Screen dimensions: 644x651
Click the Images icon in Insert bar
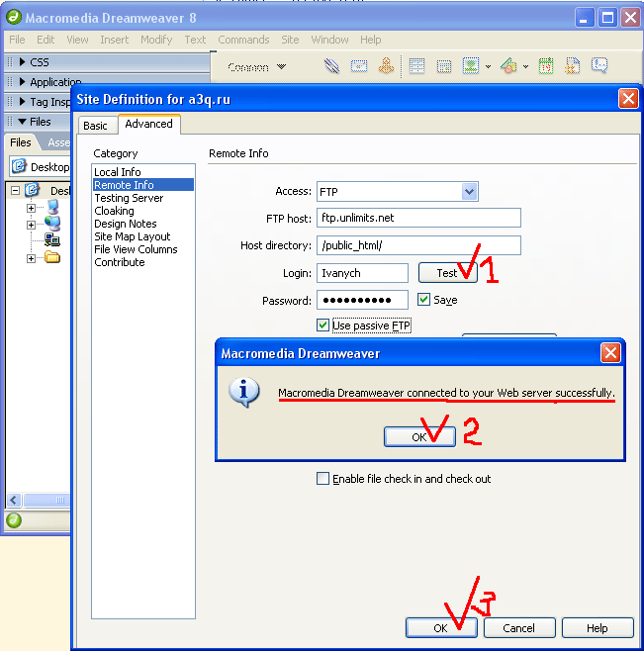pyautogui.click(x=471, y=66)
